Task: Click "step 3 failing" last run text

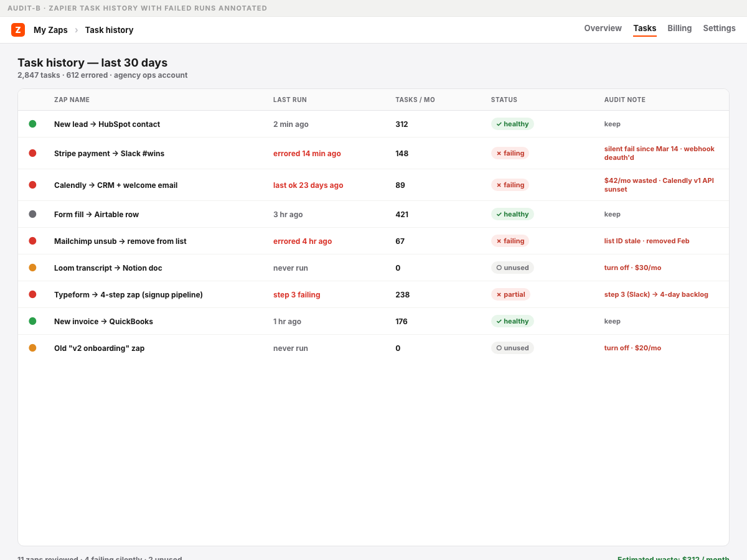Action: coord(297,294)
